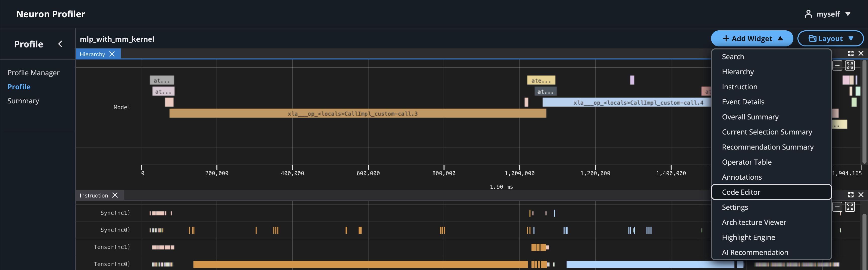Click the user account icon beside myself

[x=808, y=14]
